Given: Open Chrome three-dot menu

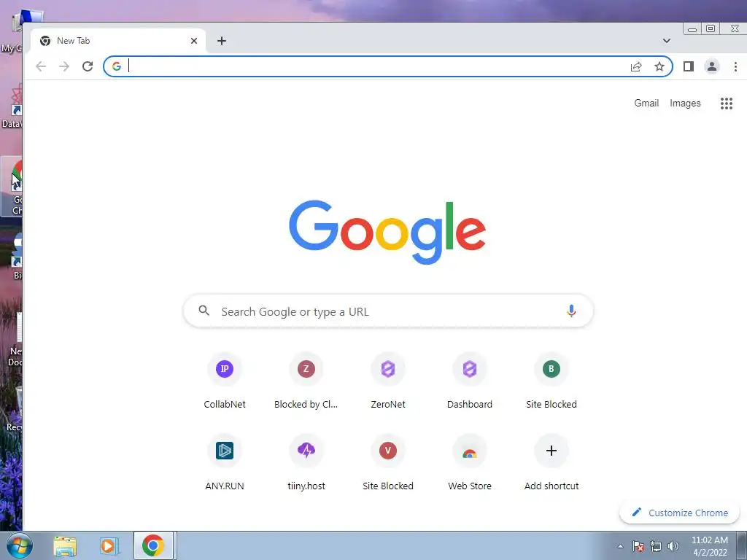Looking at the screenshot, I should 735,66.
